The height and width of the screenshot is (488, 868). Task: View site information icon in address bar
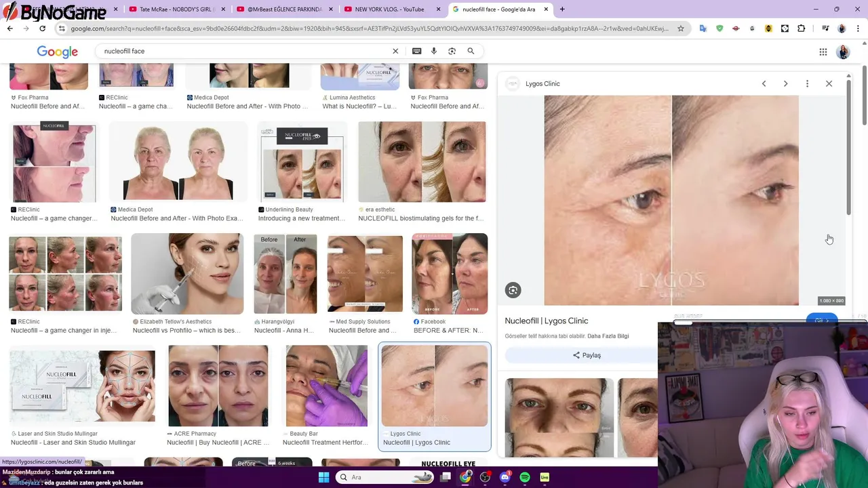pyautogui.click(x=62, y=28)
